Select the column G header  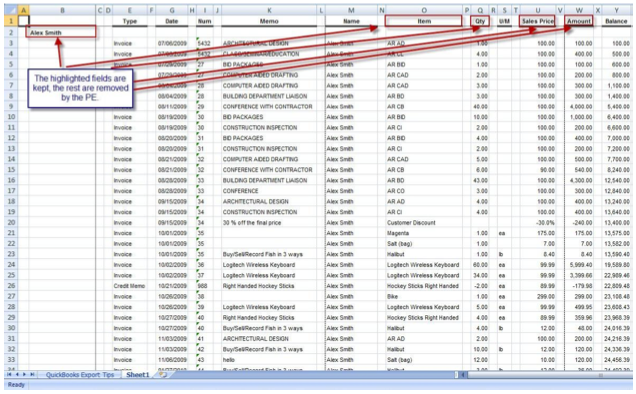(x=172, y=10)
